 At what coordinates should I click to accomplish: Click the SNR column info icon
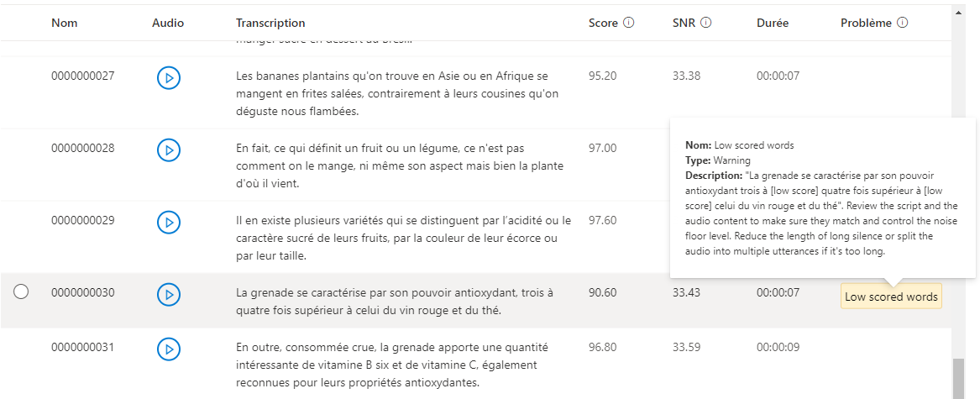[706, 23]
